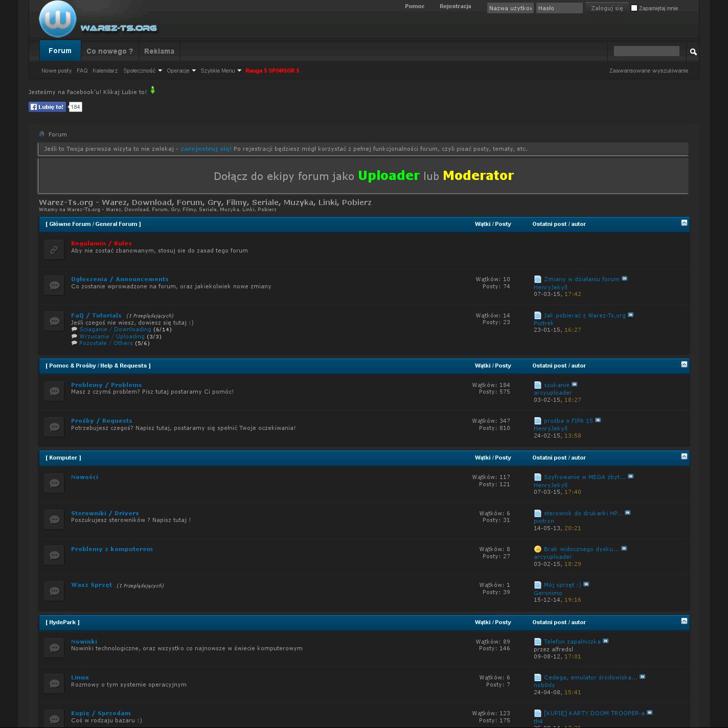The image size is (728, 728).
Task: Collapse the Komputer category section
Action: [x=684, y=456]
